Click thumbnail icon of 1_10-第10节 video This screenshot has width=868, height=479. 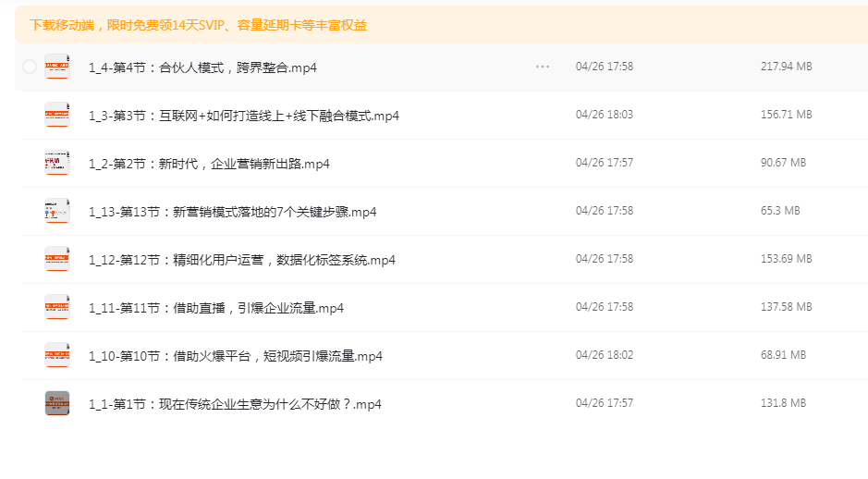[x=57, y=355]
